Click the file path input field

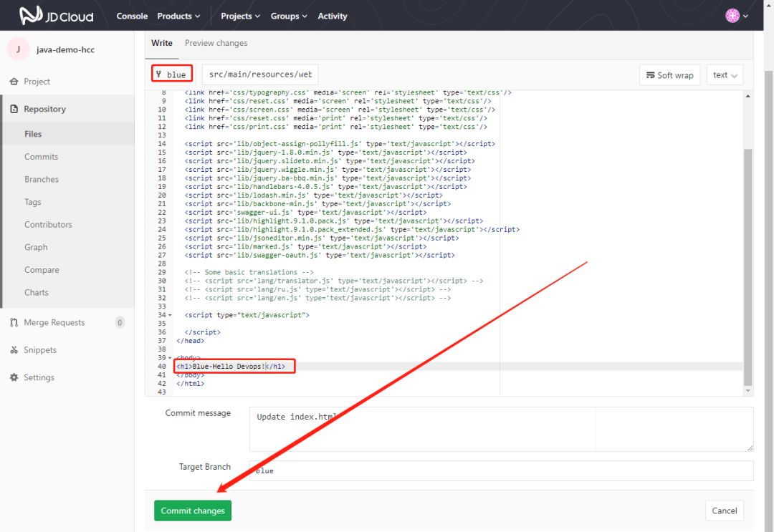point(260,74)
